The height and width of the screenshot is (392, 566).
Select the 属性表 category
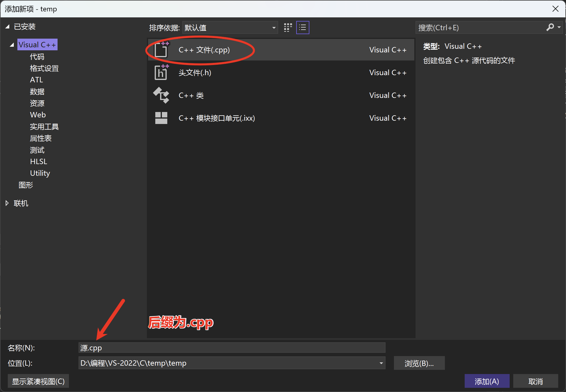(x=41, y=138)
